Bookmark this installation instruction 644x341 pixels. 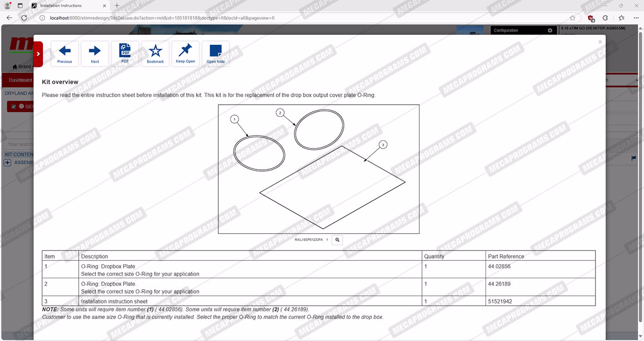tap(155, 54)
